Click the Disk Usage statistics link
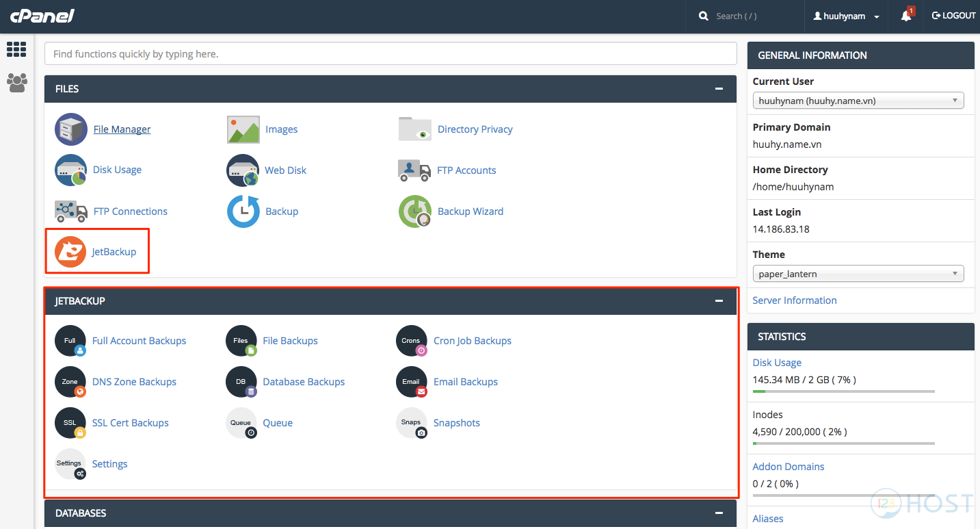Viewport: 980px width, 529px height. (777, 363)
